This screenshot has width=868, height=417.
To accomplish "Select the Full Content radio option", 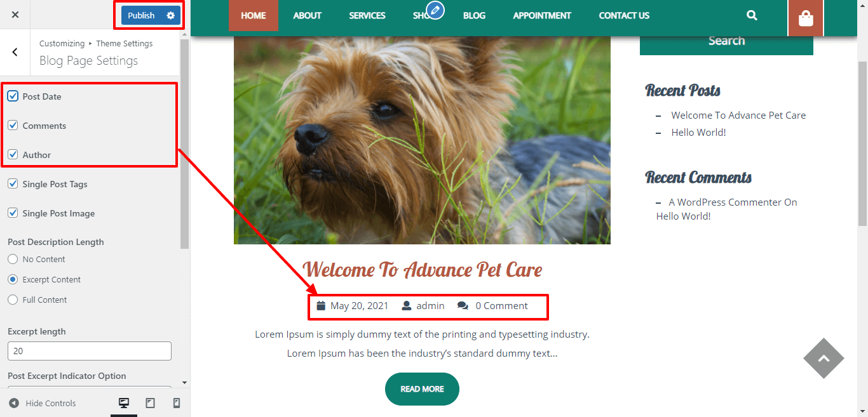I will (13, 300).
